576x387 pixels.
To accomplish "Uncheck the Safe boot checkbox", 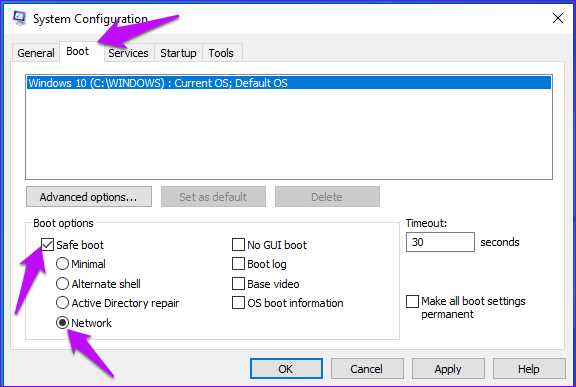I will click(47, 245).
